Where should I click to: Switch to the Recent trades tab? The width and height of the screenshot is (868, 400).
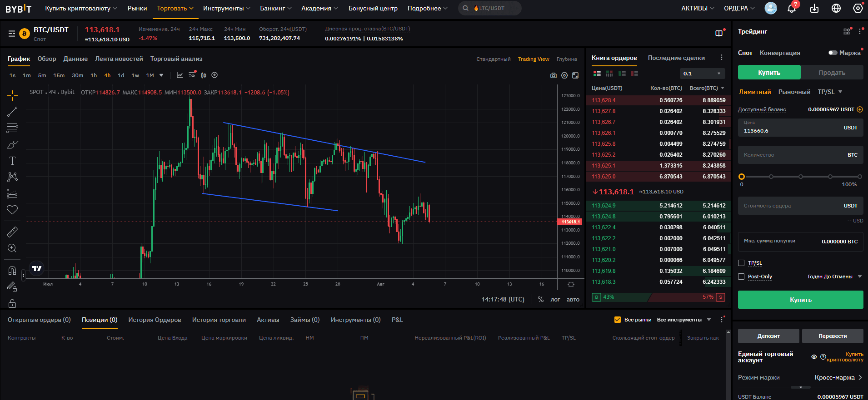(676, 58)
